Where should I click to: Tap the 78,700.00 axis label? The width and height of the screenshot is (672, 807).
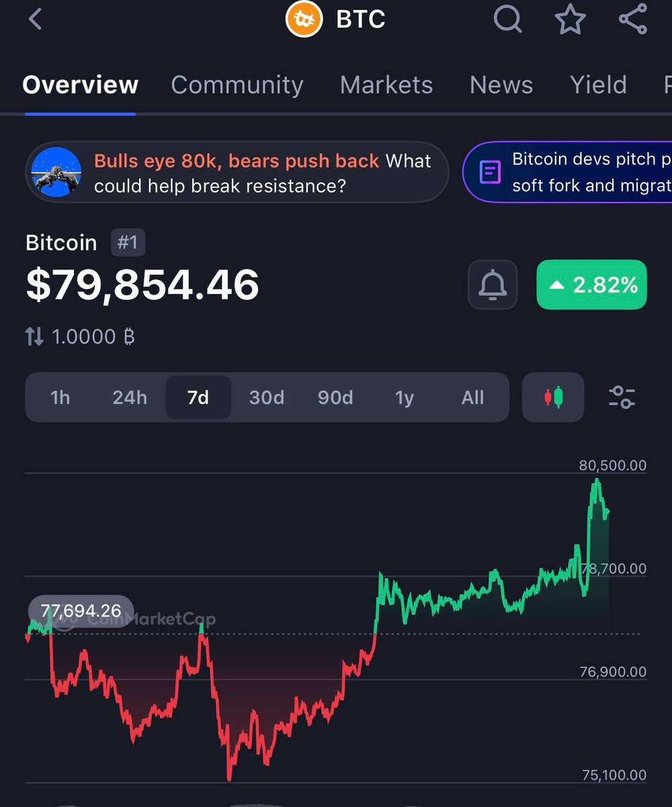[x=614, y=569]
